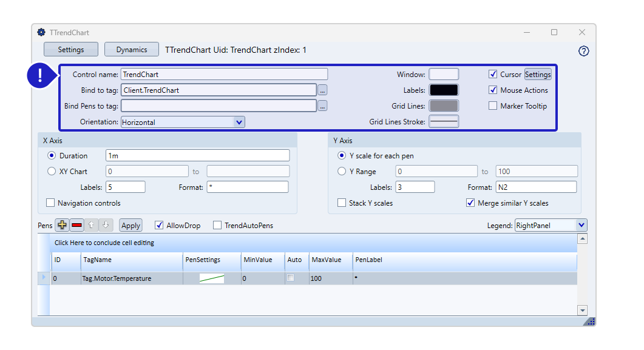Open the Cursor Settings button
The width and height of the screenshot is (644, 350).
coord(538,75)
